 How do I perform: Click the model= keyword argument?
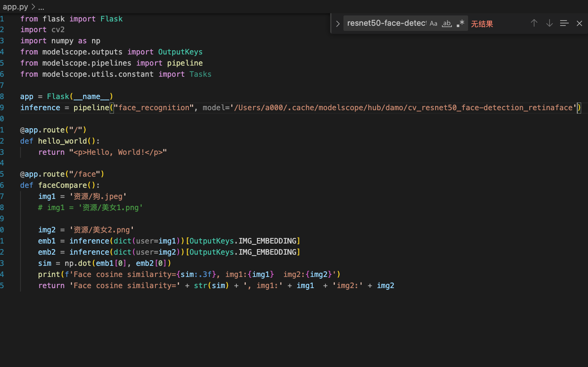coord(216,108)
